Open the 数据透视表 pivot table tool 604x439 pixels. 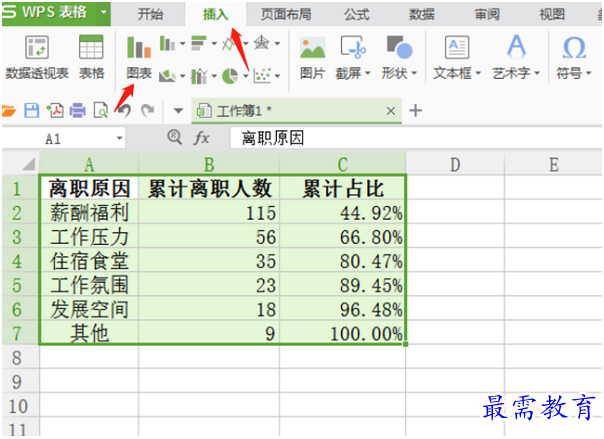(x=37, y=57)
